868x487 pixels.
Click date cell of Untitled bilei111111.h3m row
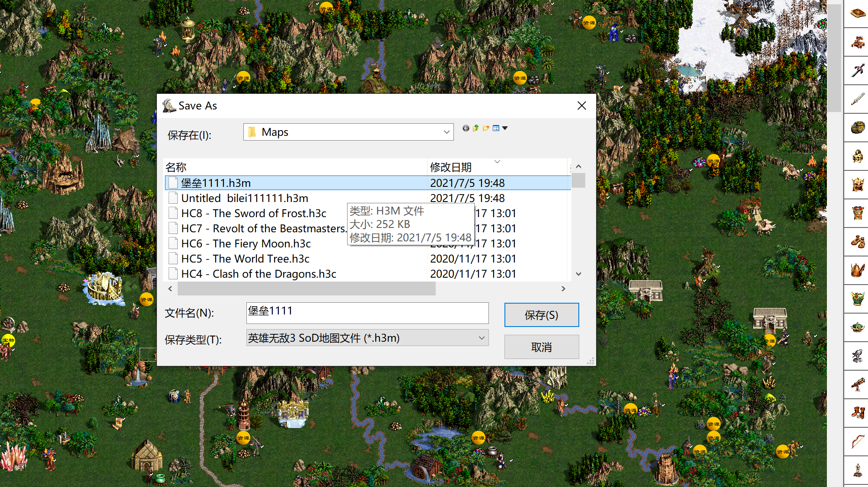coord(467,198)
